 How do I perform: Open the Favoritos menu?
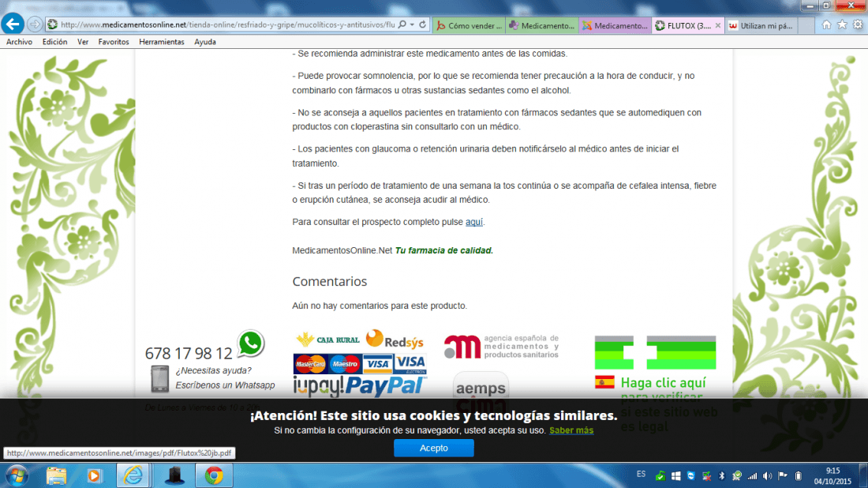114,42
